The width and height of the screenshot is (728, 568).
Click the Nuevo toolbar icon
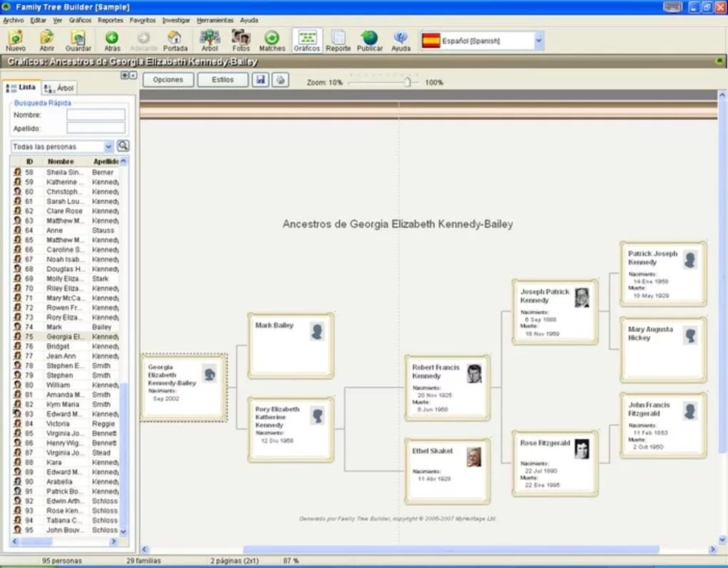(16, 41)
